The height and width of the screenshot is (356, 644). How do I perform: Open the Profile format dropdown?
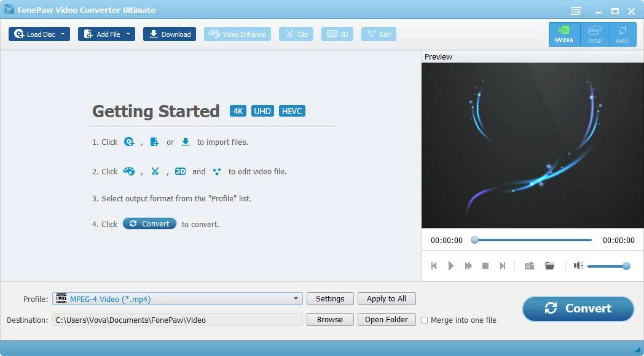tap(178, 298)
